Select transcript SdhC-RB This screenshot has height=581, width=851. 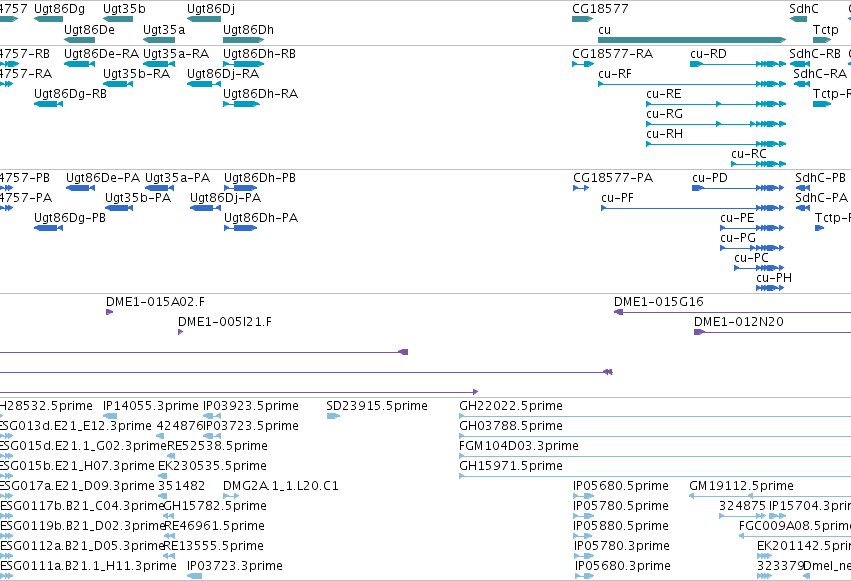click(799, 64)
